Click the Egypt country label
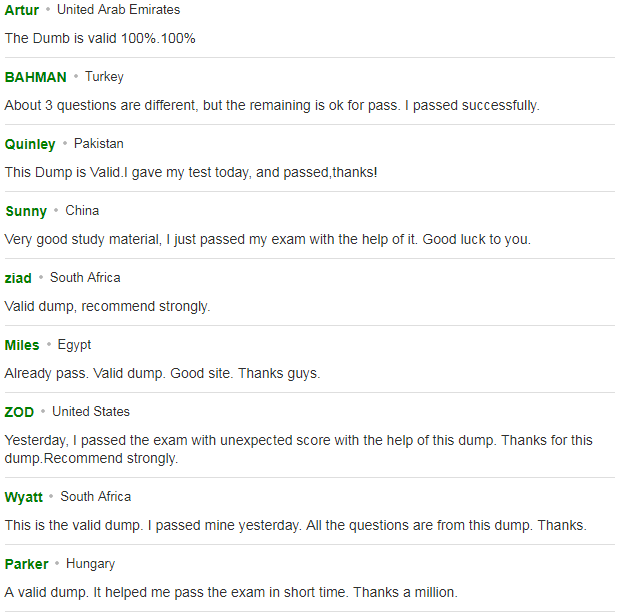This screenshot has width=617, height=615. (x=74, y=345)
